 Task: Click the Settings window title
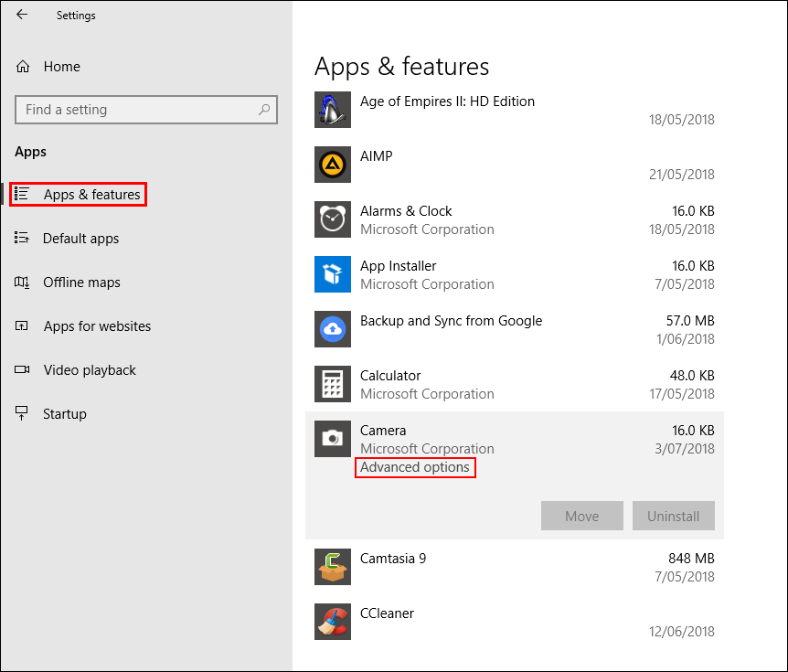pos(76,15)
